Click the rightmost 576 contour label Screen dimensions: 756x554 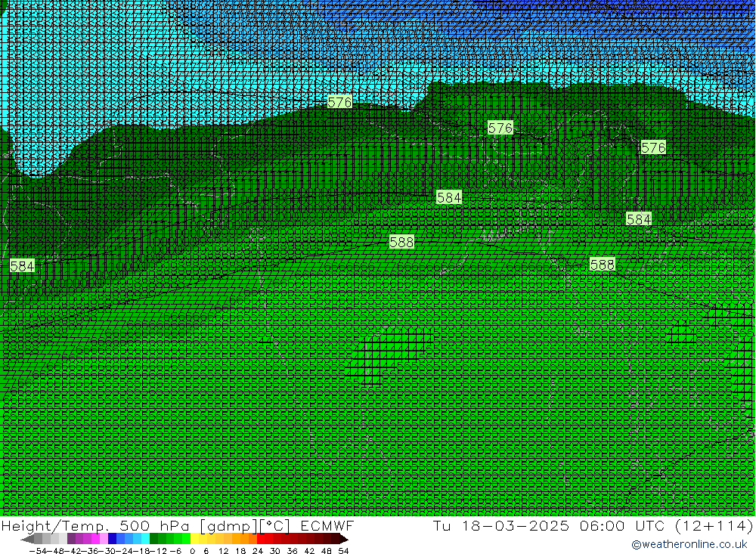(653, 147)
